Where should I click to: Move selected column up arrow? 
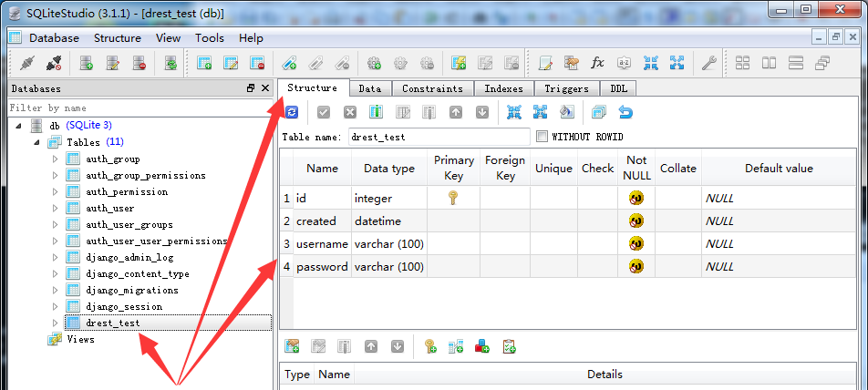tap(456, 112)
